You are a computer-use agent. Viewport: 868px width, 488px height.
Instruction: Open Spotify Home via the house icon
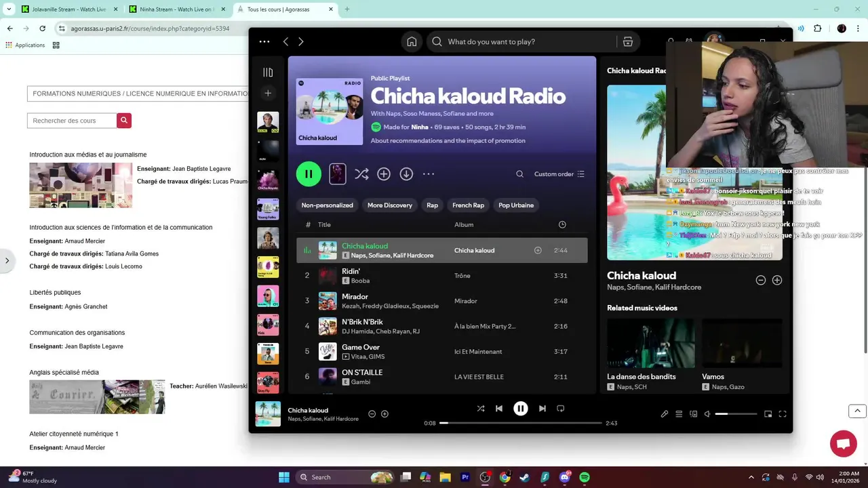[412, 41]
